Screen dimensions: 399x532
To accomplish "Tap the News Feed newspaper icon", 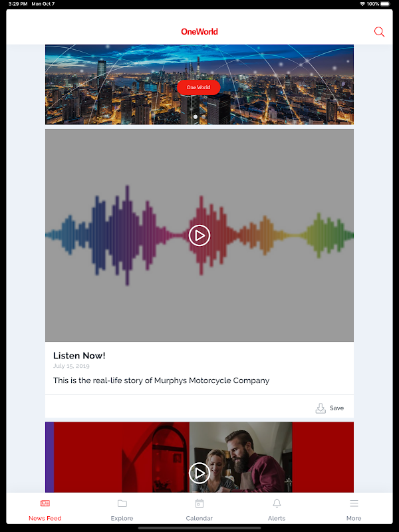I will (45, 503).
